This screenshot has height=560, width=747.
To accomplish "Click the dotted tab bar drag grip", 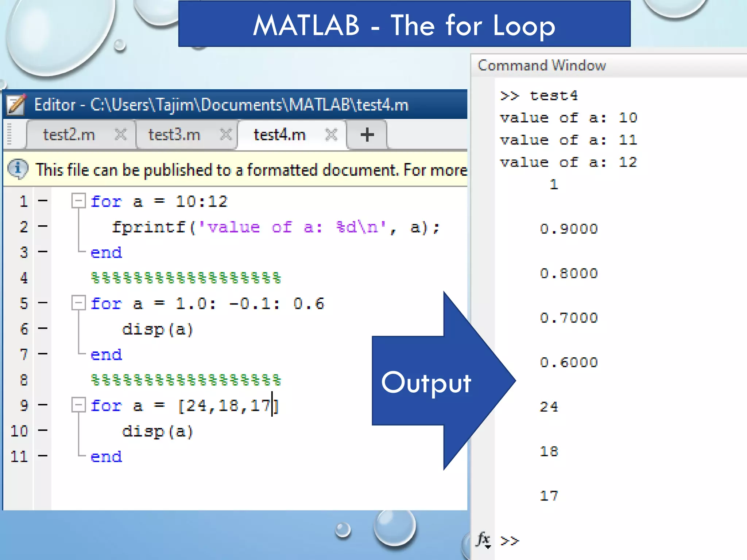I will (x=9, y=134).
